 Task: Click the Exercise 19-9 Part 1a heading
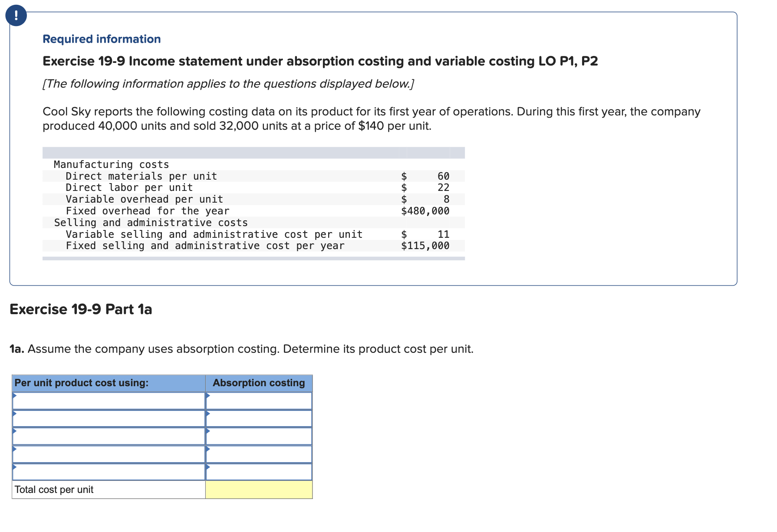pyautogui.click(x=80, y=309)
